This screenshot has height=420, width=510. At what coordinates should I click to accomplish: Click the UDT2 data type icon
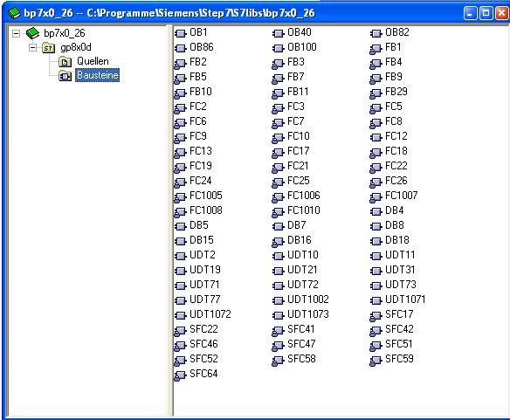click(x=180, y=256)
